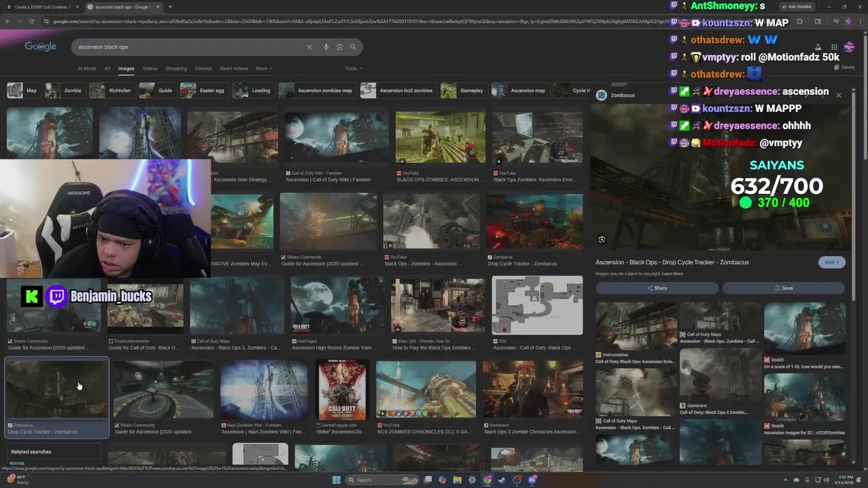Open the Ask Gemini button
This screenshot has height=488, width=868.
coord(796,7)
